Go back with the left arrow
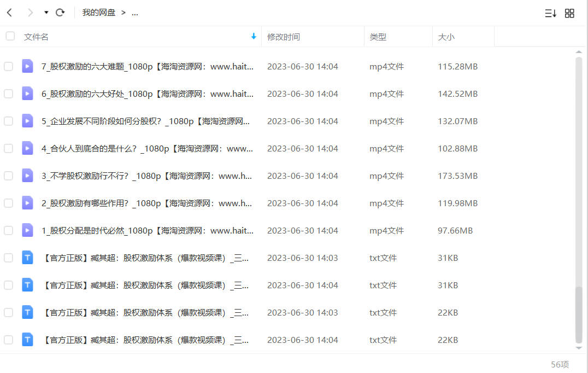588x373 pixels. (x=10, y=13)
